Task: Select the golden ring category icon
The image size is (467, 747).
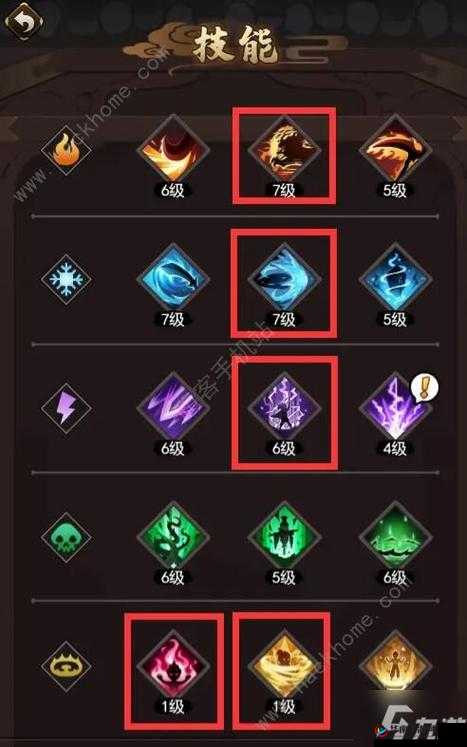Action: [66, 666]
